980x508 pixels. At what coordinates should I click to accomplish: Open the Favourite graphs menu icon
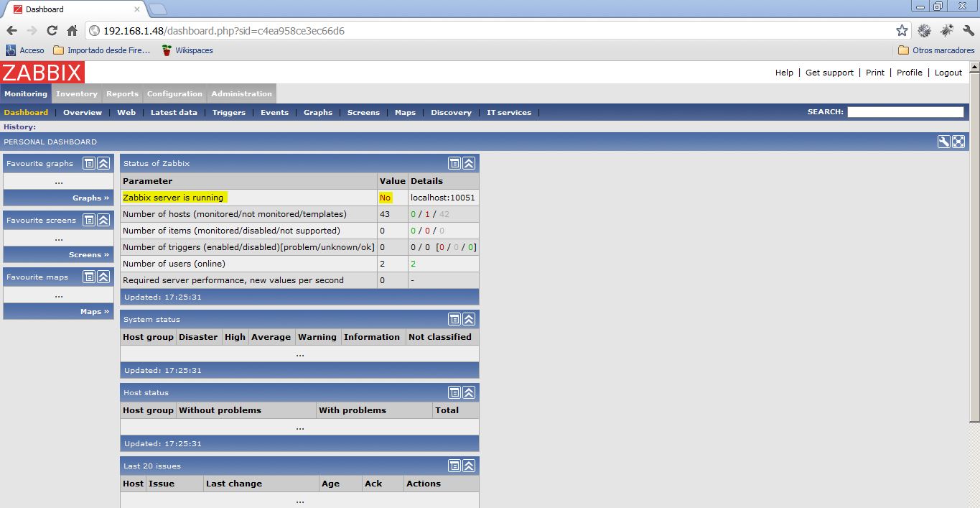(x=89, y=163)
